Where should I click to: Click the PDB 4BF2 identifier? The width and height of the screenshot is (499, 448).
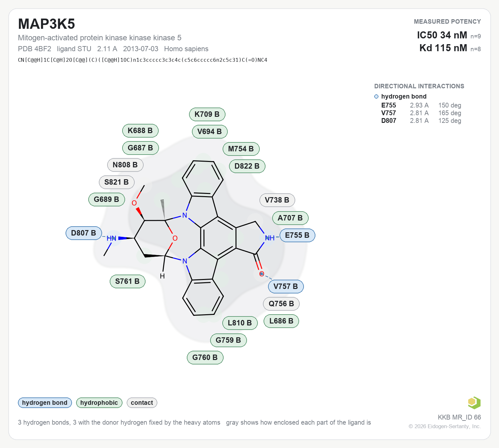(35, 49)
